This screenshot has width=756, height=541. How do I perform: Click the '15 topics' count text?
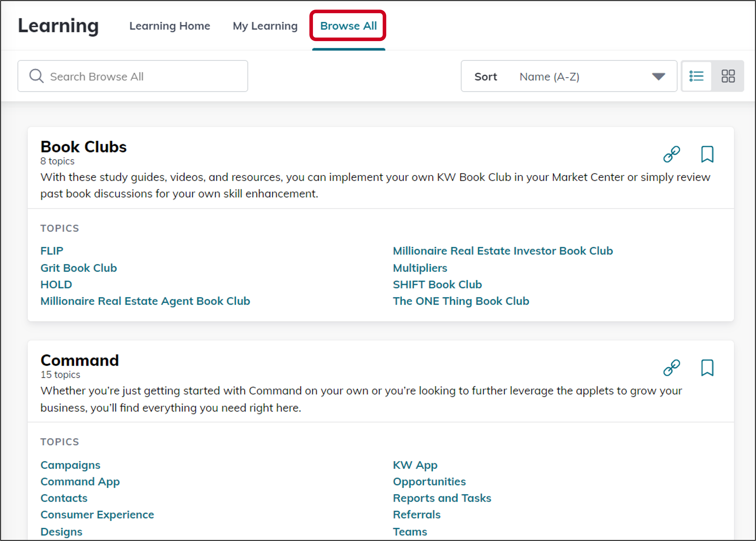point(60,375)
